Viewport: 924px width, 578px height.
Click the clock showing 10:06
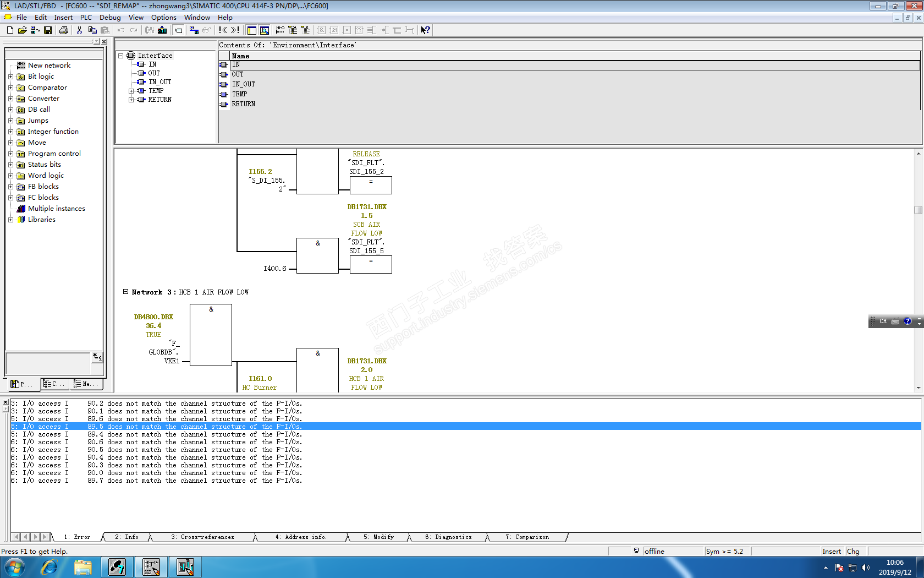895,563
